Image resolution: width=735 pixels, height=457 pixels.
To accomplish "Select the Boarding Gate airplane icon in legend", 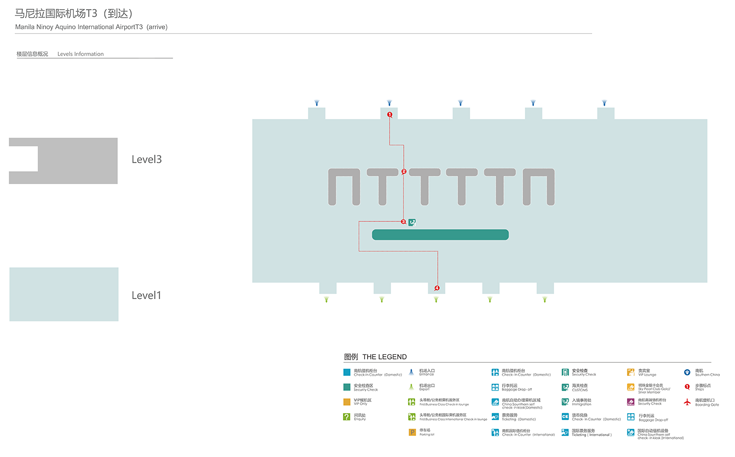I will coord(687,402).
